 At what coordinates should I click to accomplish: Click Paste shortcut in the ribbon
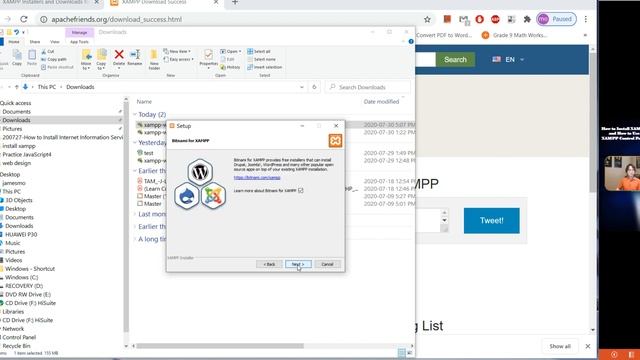coord(58,67)
